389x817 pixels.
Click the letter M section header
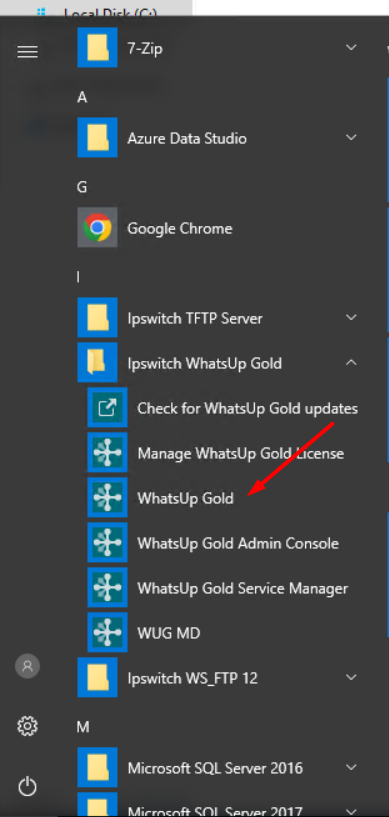pos(83,727)
